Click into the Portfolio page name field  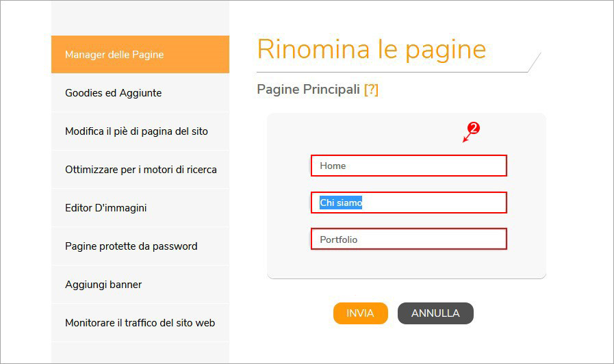tap(409, 239)
